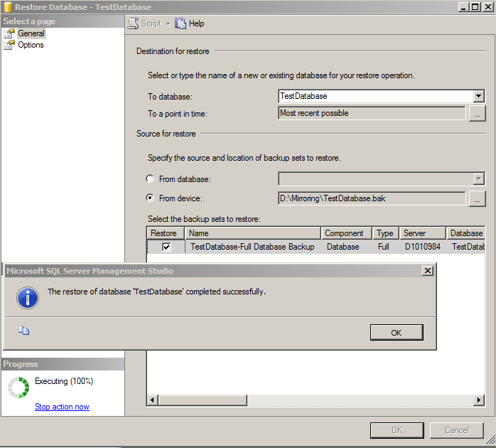Maximize the Restore Database window
This screenshot has width=496, height=448.
pos(475,7)
